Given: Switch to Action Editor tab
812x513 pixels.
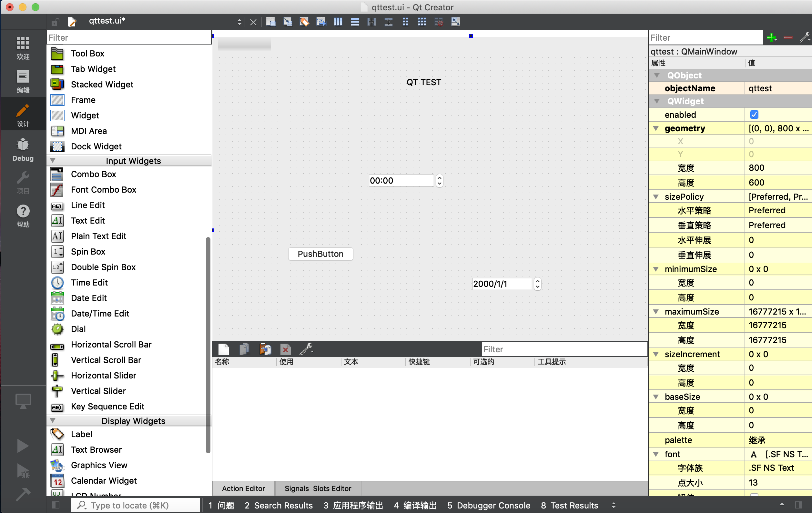Looking at the screenshot, I should [243, 488].
